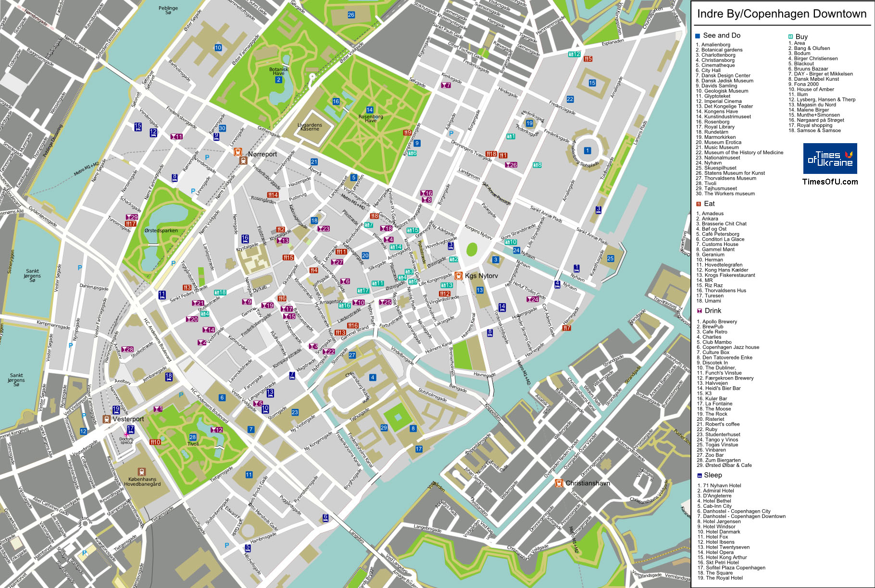Click the Nørreport metro station icon
The height and width of the screenshot is (588, 875).
pos(238,152)
